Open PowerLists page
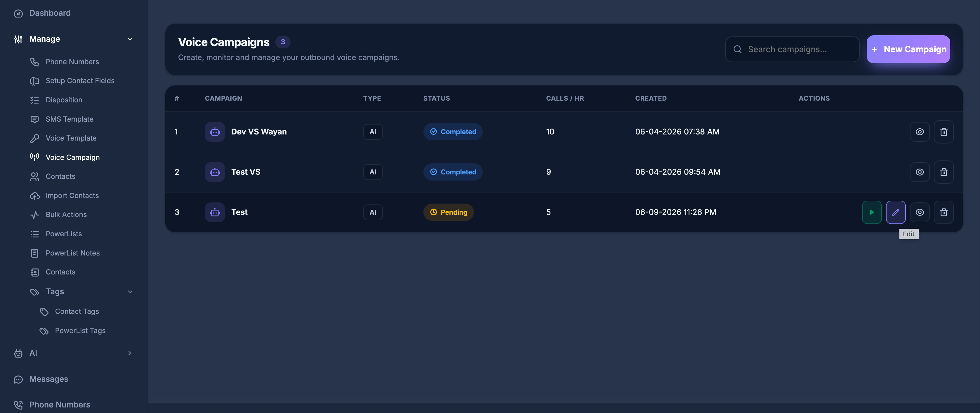 64,234
